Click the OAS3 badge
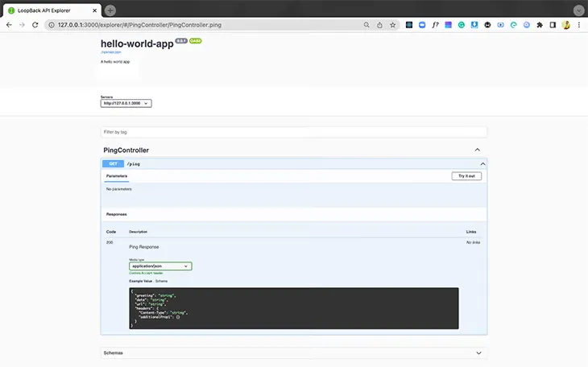588x367 pixels. 196,41
